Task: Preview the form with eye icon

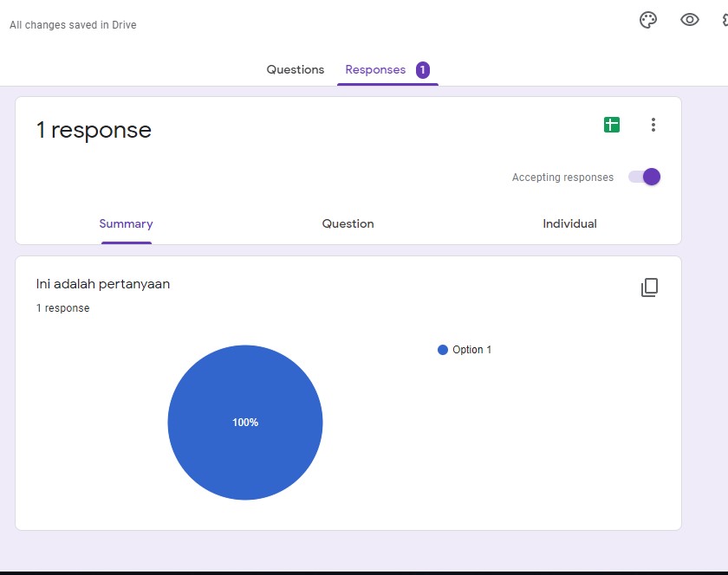Action: (x=690, y=20)
